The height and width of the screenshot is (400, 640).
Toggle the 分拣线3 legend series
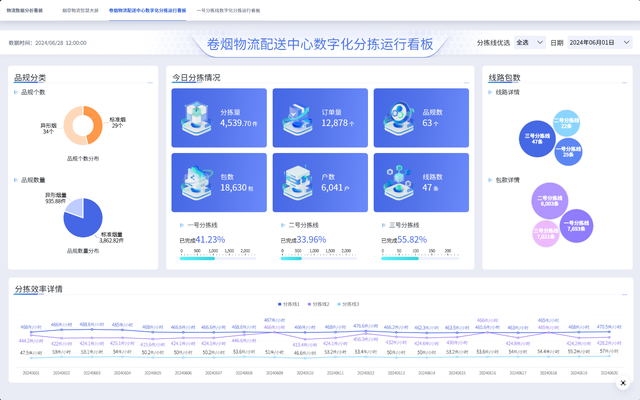pyautogui.click(x=348, y=304)
